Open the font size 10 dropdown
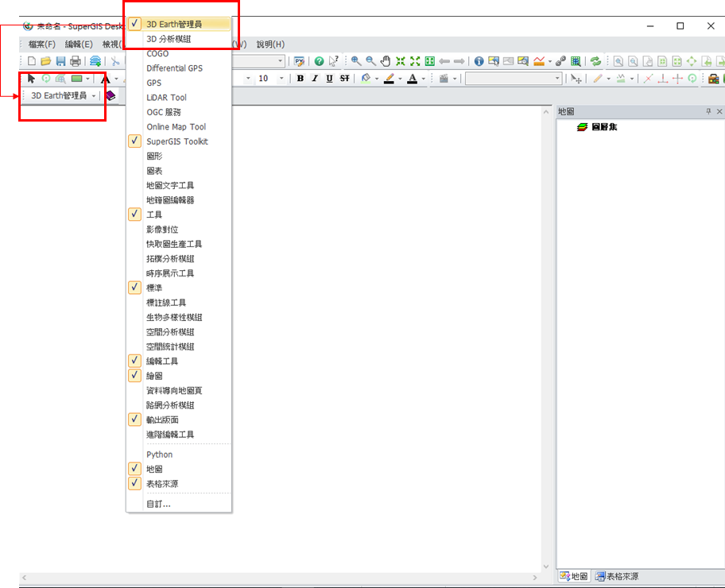725x588 pixels. pyautogui.click(x=281, y=79)
